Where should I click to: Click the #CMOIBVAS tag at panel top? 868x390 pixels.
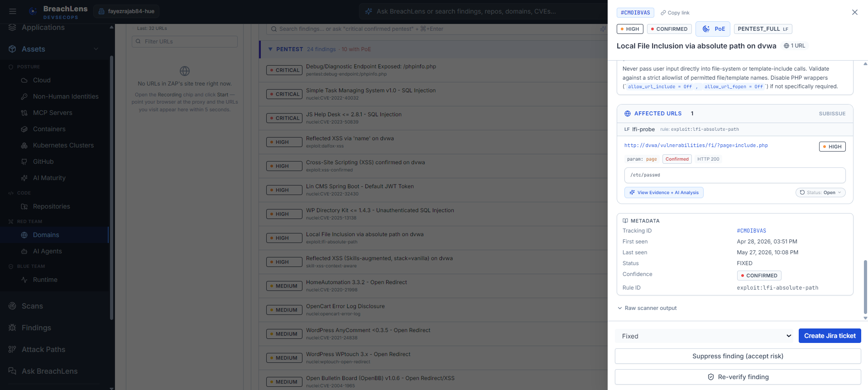(x=635, y=13)
